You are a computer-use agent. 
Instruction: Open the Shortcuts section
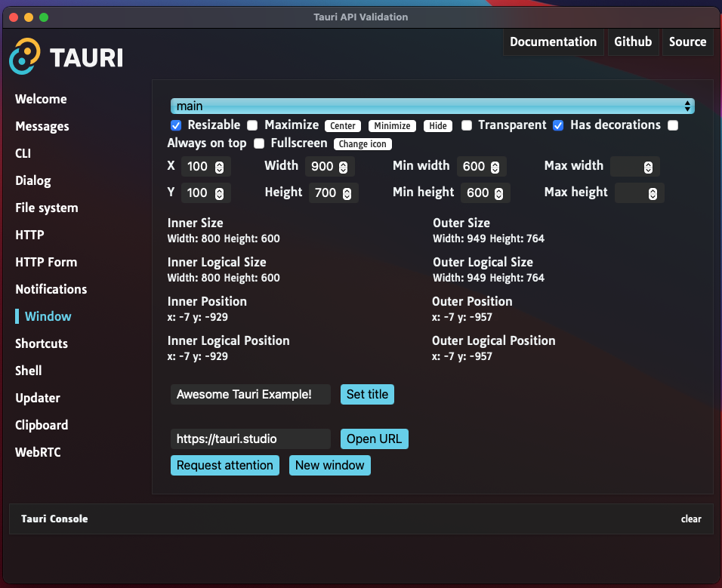(42, 343)
